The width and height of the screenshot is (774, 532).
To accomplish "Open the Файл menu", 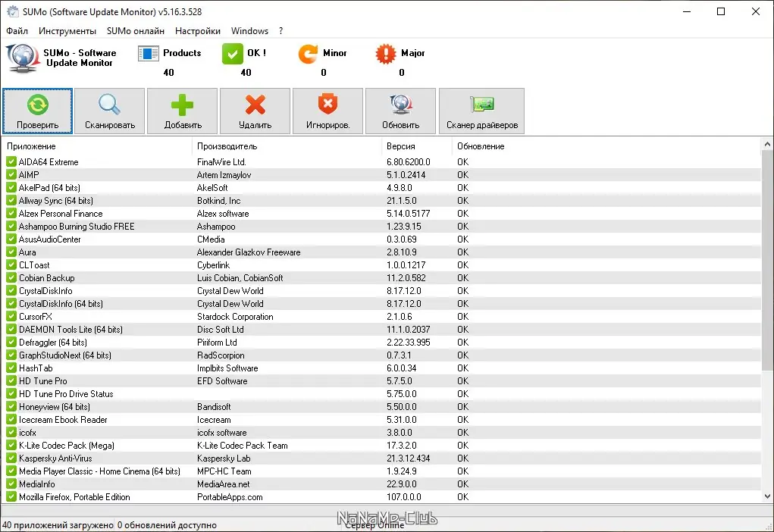I will 17,31.
